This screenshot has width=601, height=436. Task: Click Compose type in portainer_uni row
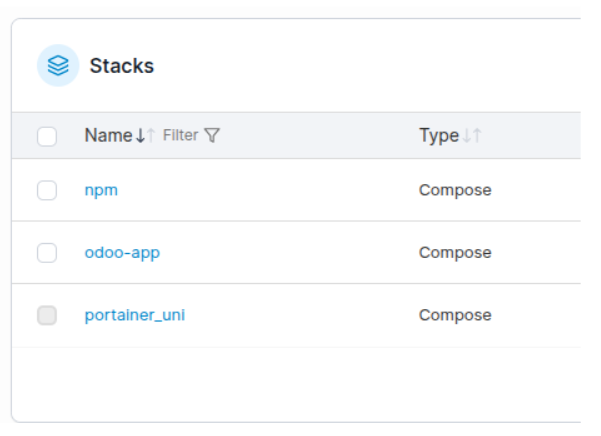pos(455,315)
